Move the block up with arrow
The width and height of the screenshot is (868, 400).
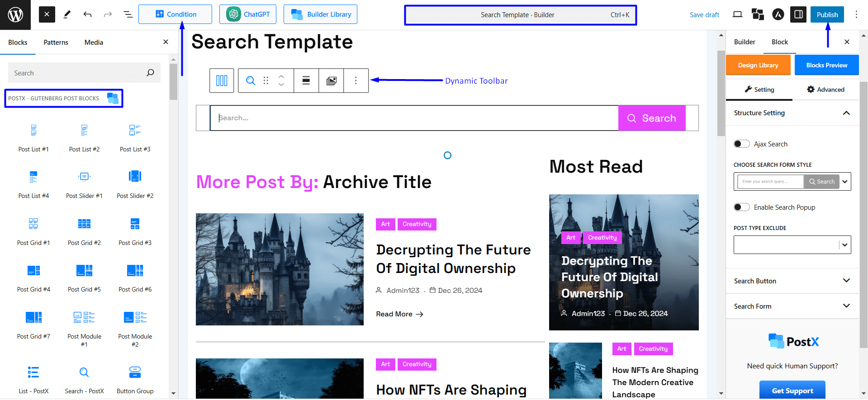point(281,76)
